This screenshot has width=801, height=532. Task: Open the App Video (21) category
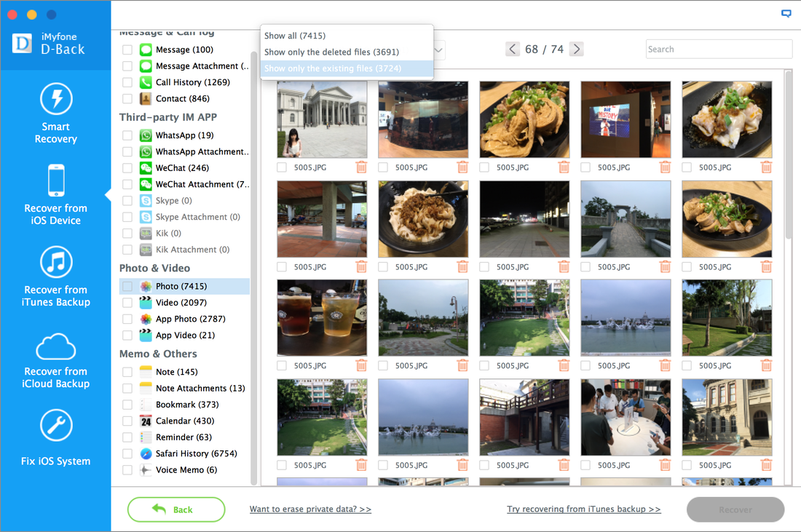(185, 336)
